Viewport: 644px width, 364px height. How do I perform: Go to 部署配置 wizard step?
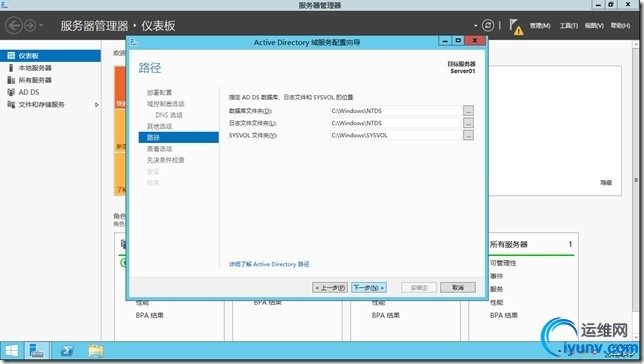click(x=159, y=92)
